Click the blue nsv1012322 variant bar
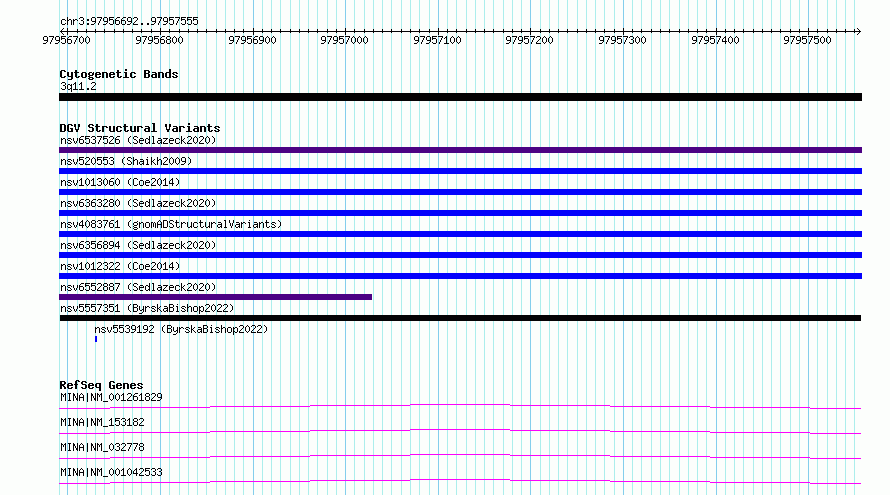The width and height of the screenshot is (890, 495). coord(460,276)
